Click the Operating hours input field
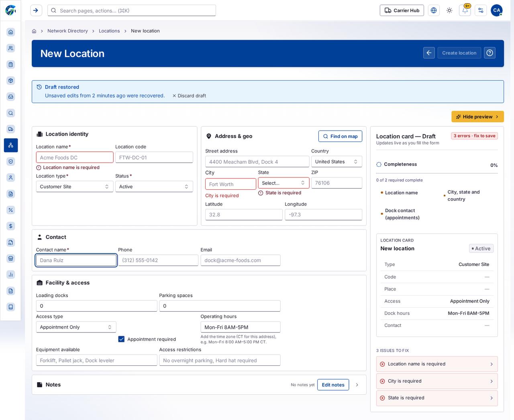This screenshot has width=514, height=420. 241,327
